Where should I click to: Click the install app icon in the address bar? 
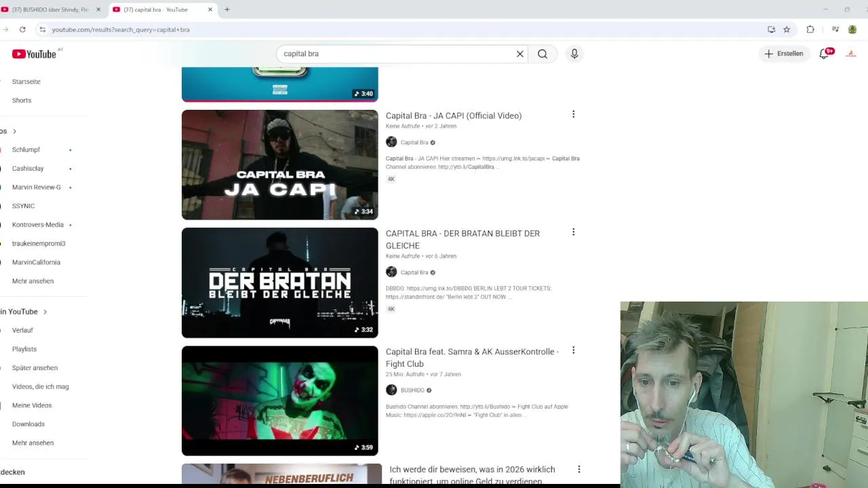pyautogui.click(x=771, y=29)
